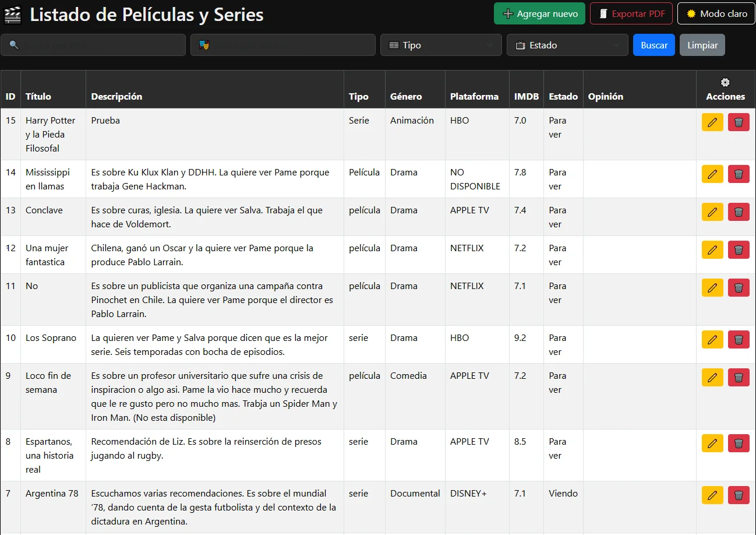This screenshot has width=756, height=535.
Task: Export the list with Exportar PDF
Action: [x=631, y=13]
